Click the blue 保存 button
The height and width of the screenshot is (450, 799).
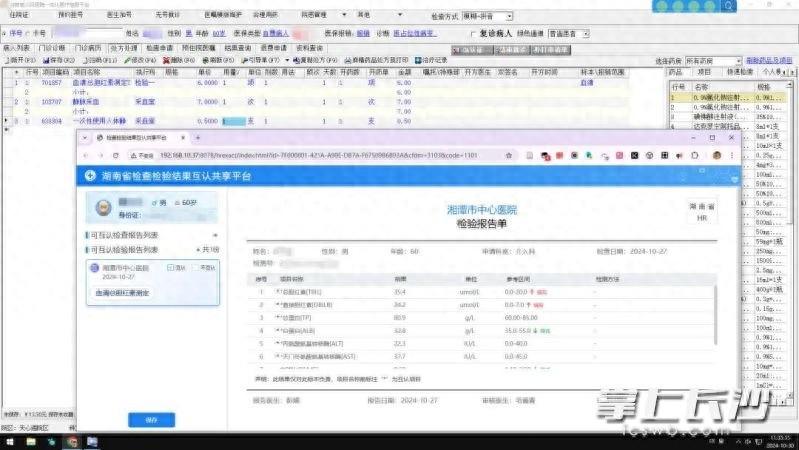coord(152,420)
